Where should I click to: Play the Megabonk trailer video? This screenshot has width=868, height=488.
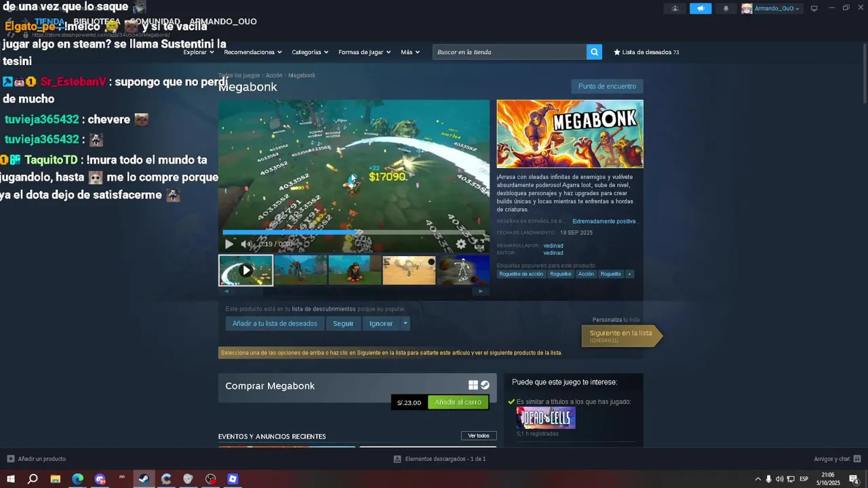pyautogui.click(x=229, y=244)
